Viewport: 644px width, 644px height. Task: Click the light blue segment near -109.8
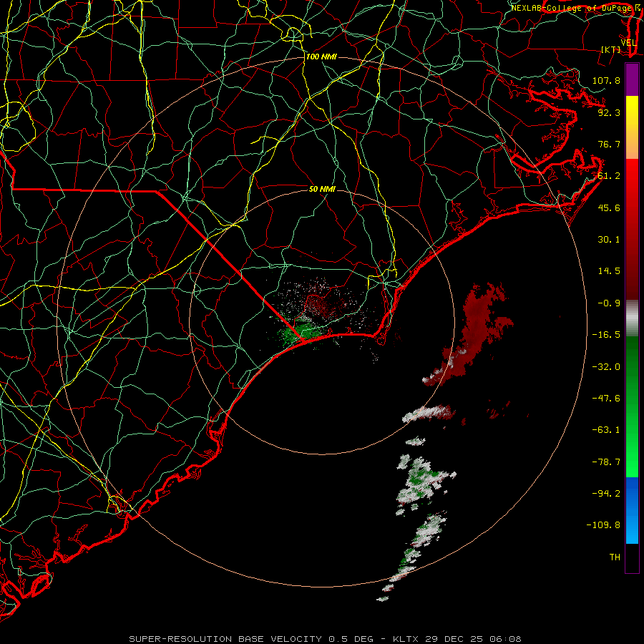632,527
